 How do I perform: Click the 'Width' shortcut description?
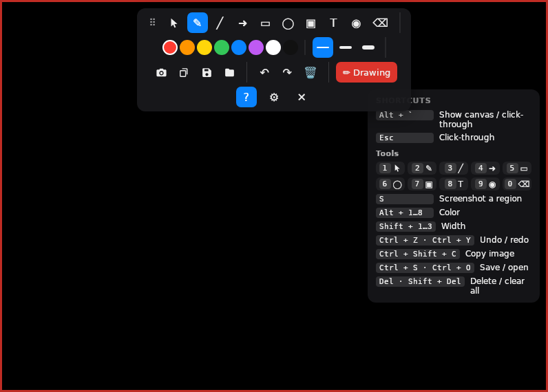(453, 226)
